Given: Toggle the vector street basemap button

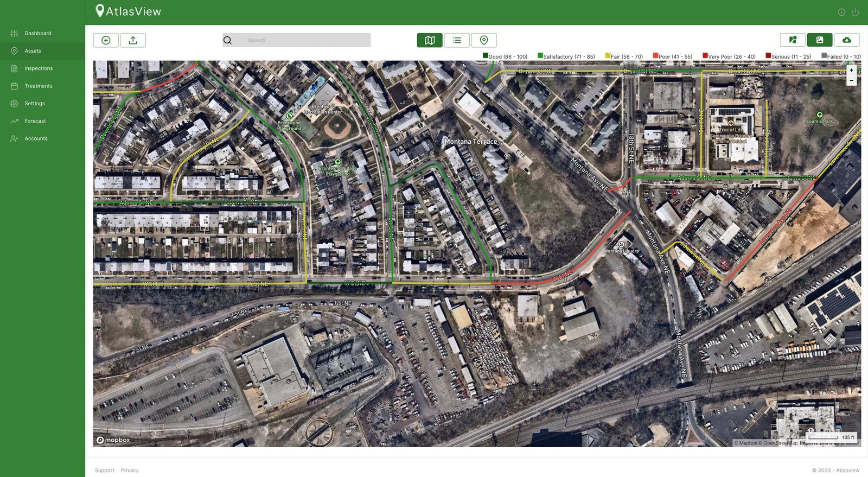Looking at the screenshot, I should [793, 40].
